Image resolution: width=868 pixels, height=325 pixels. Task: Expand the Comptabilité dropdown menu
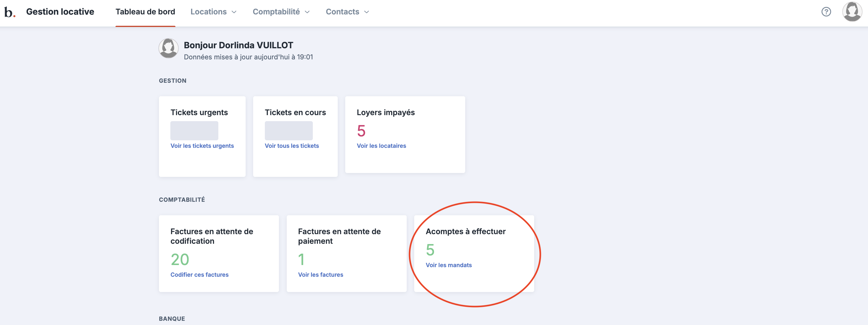[x=281, y=12]
